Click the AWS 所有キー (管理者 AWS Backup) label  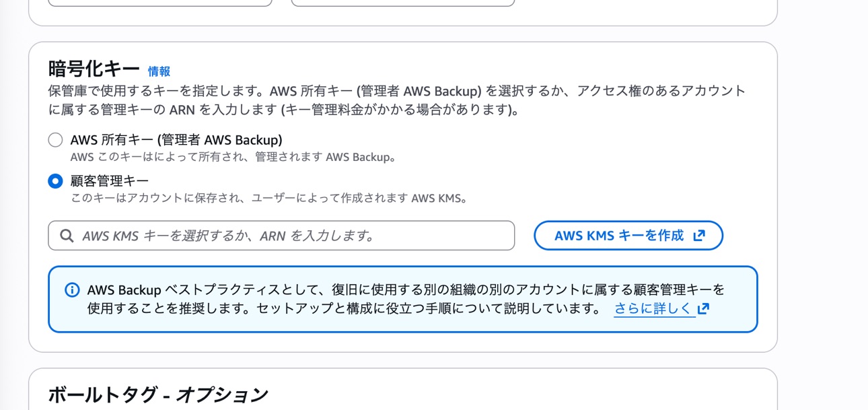(x=176, y=140)
